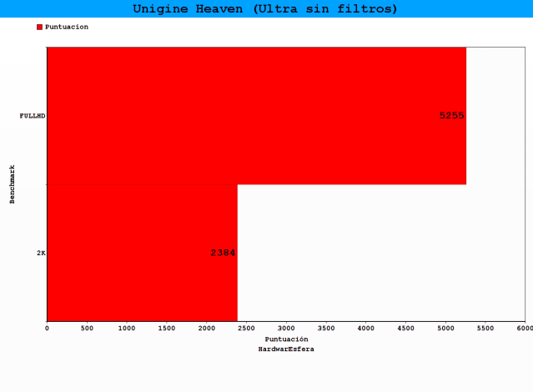Click the 2000 tick label
This screenshot has width=533, height=392.
click(x=207, y=328)
